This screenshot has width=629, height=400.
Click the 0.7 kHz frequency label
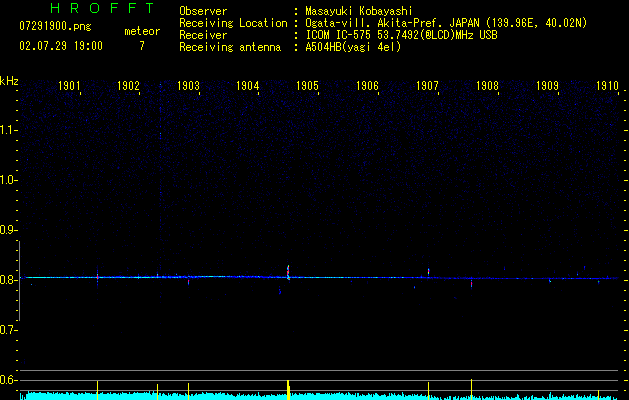(8, 330)
